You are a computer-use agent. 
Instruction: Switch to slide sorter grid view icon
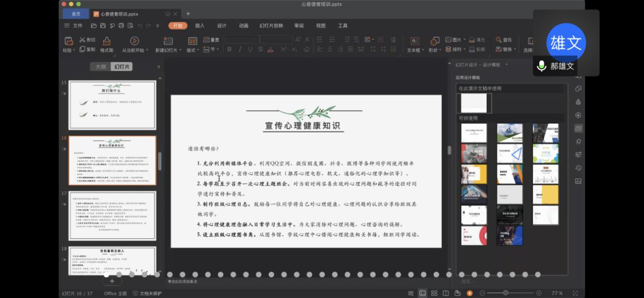tap(434, 293)
